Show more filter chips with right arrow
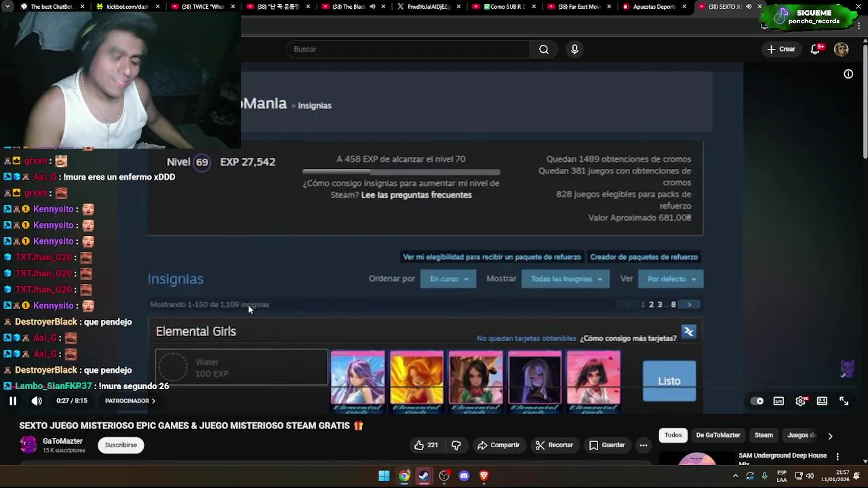This screenshot has width=868, height=488. point(830,436)
